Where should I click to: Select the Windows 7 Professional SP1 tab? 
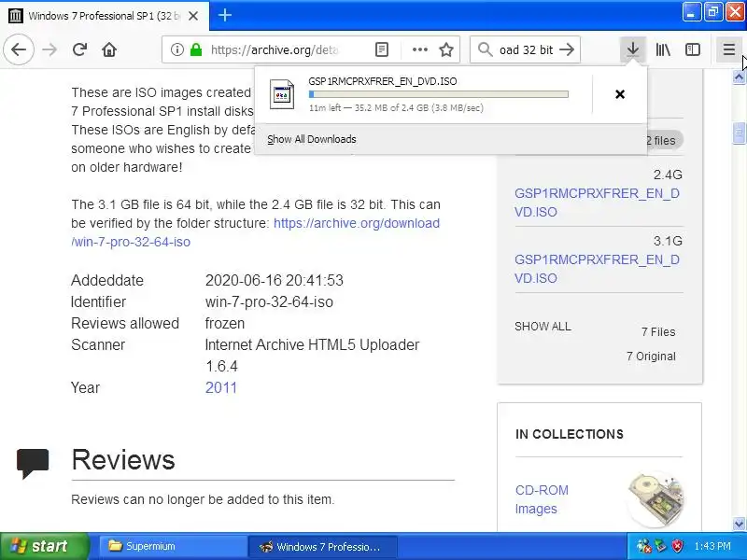coord(105,16)
